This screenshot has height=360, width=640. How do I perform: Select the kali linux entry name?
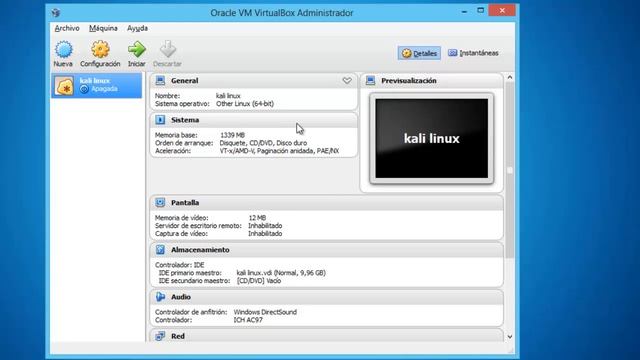(x=95, y=81)
